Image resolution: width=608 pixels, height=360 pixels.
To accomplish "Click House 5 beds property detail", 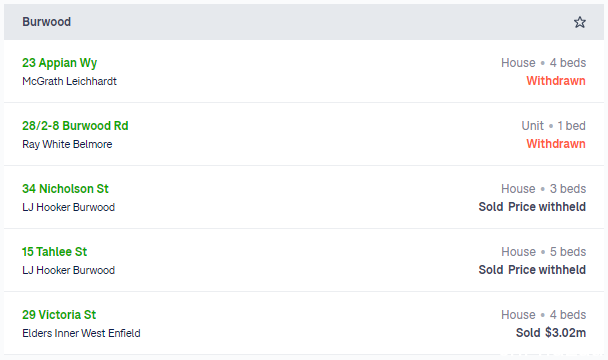I will click(543, 252).
